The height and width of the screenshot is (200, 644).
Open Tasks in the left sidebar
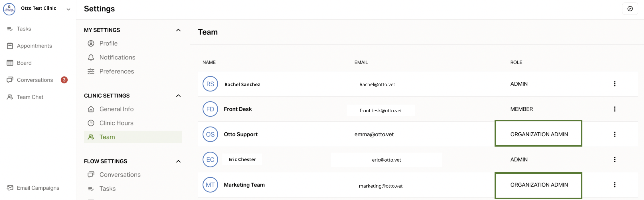[x=24, y=29]
